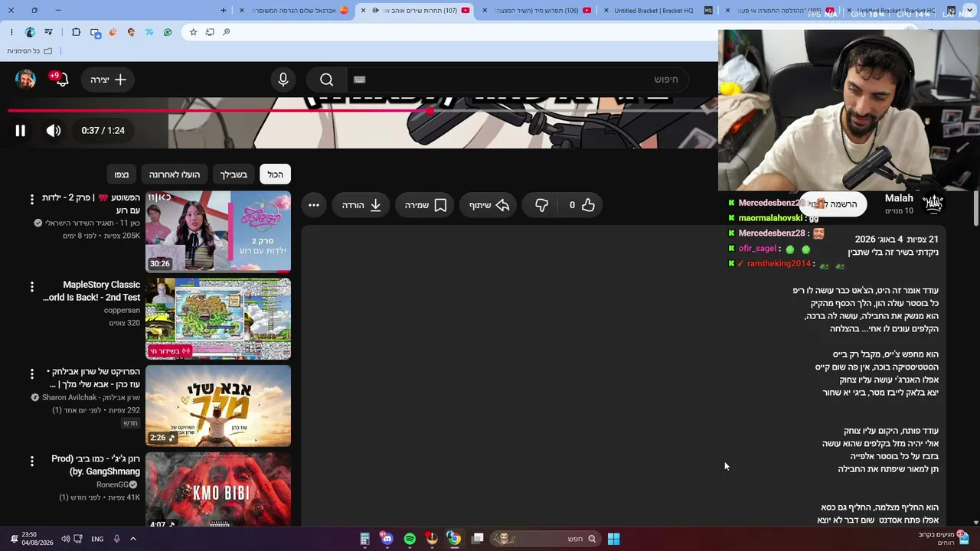
Task: Pause the YouTube video
Action: [21, 131]
